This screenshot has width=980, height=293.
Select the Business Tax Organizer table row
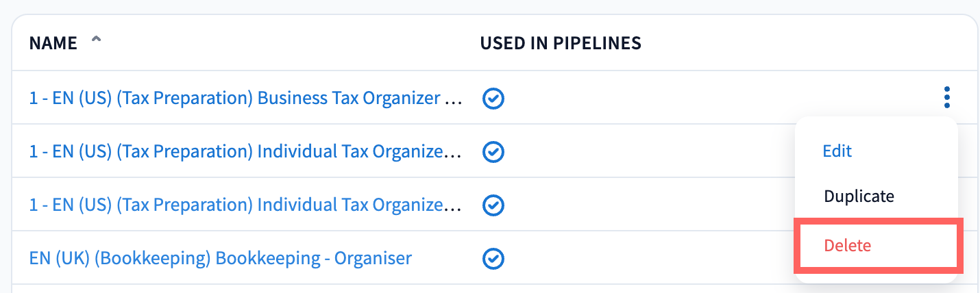(x=685, y=98)
